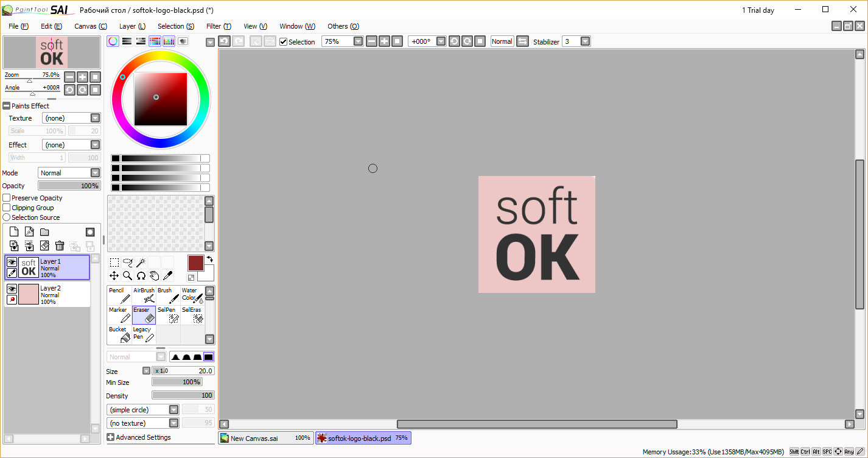Viewport: 868px width, 458px height.
Task: Clear the layer with eraser icon
Action: (x=44, y=245)
